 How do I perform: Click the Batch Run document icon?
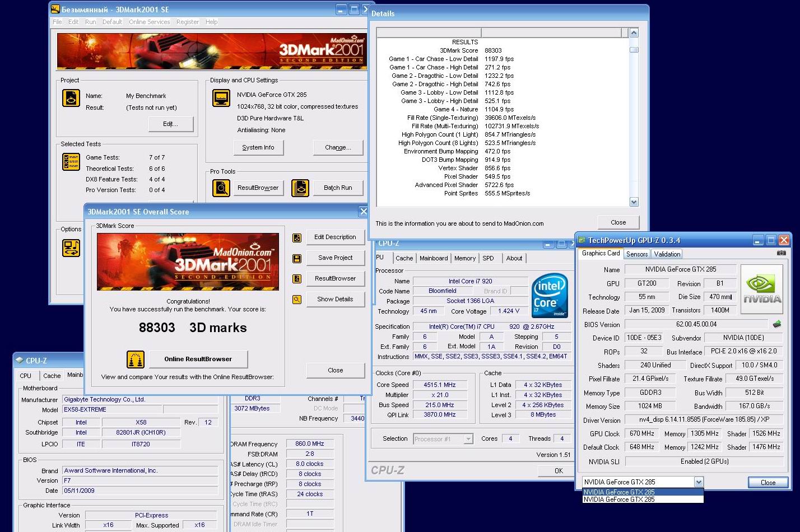tap(300, 188)
